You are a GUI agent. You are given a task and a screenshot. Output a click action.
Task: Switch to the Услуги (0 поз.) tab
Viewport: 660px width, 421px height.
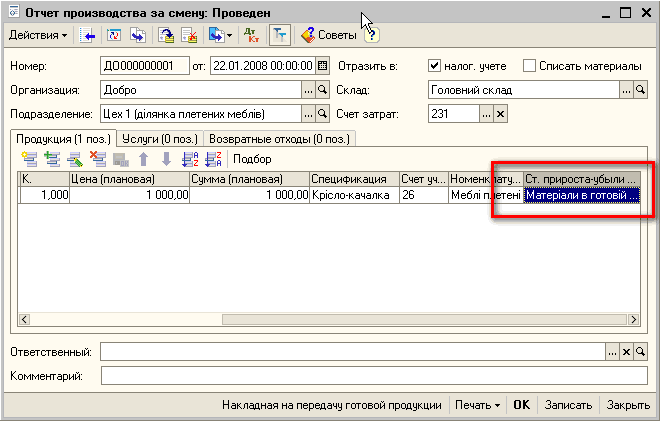(159, 138)
